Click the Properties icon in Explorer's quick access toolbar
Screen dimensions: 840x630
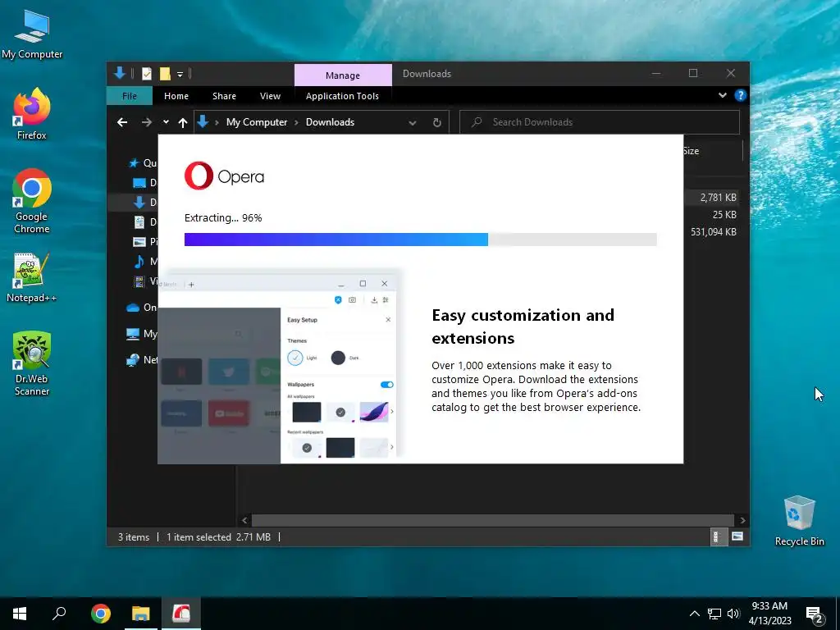(146, 74)
